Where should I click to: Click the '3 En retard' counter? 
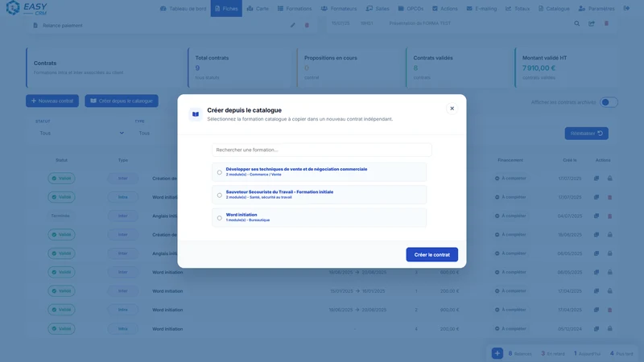click(553, 353)
